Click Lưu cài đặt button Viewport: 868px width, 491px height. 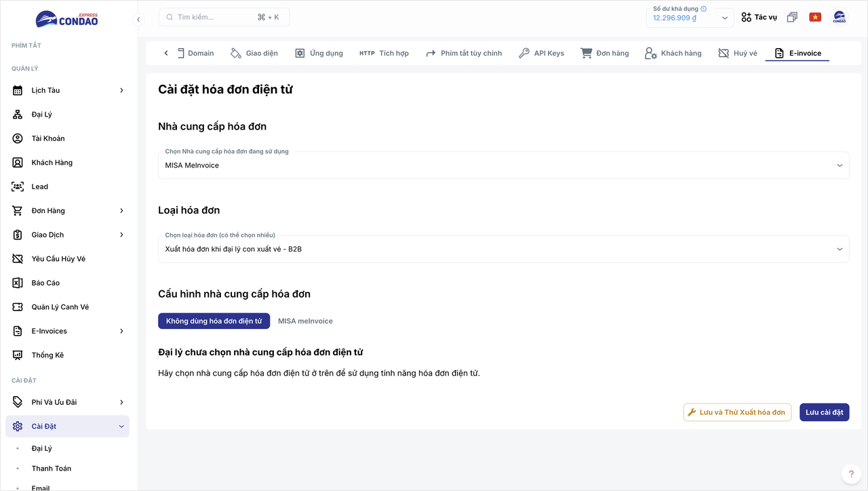tap(825, 412)
